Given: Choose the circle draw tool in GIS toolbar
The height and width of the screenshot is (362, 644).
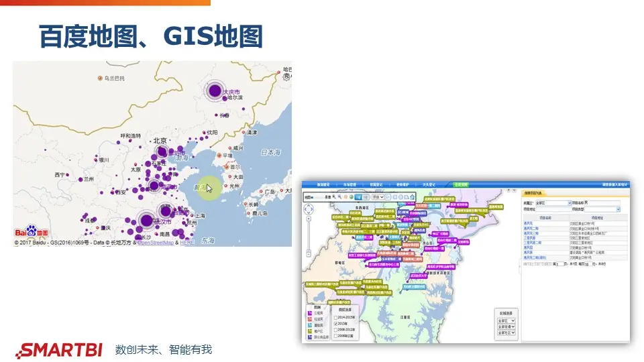Looking at the screenshot, I should click(401, 197).
